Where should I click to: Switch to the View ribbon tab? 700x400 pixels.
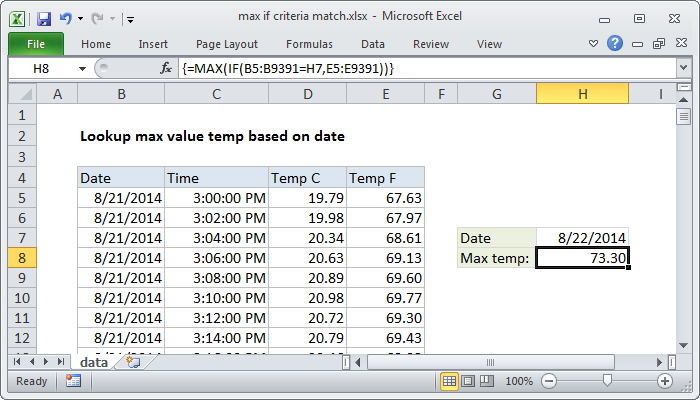coord(489,44)
